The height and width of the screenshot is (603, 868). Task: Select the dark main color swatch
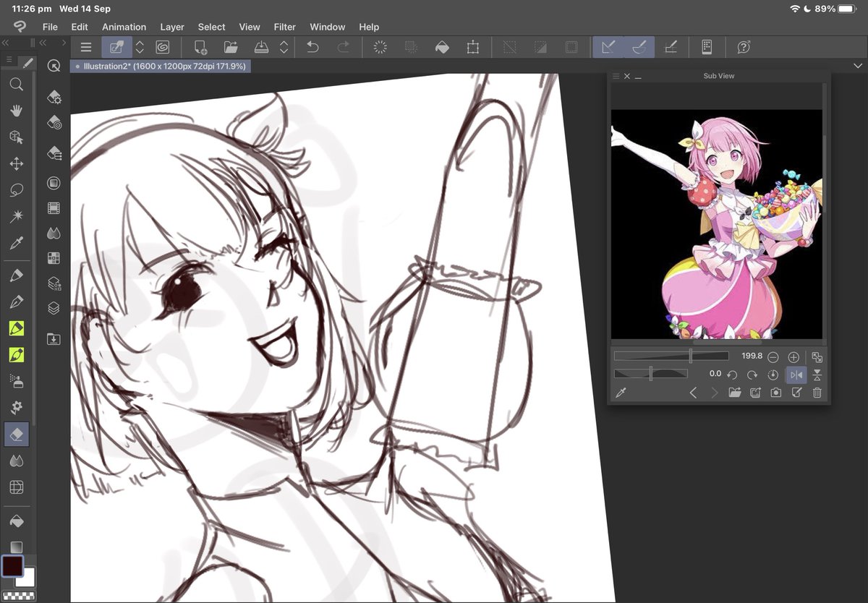(x=12, y=565)
